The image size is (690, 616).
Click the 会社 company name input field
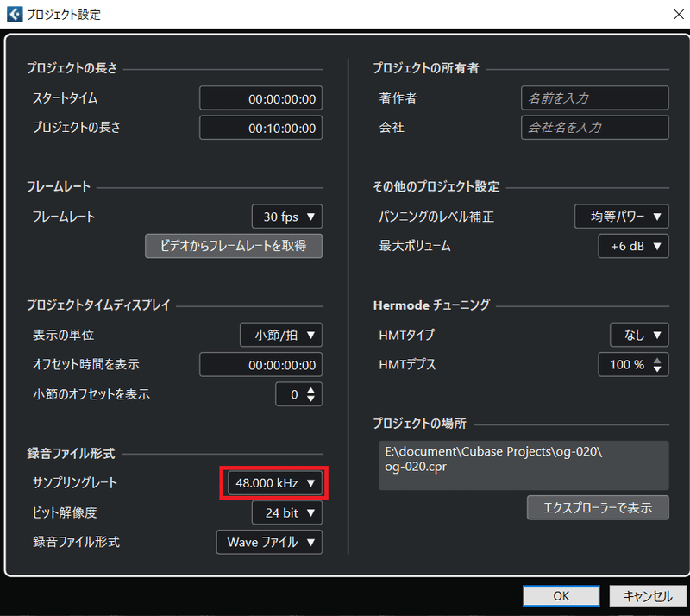pyautogui.click(x=595, y=128)
